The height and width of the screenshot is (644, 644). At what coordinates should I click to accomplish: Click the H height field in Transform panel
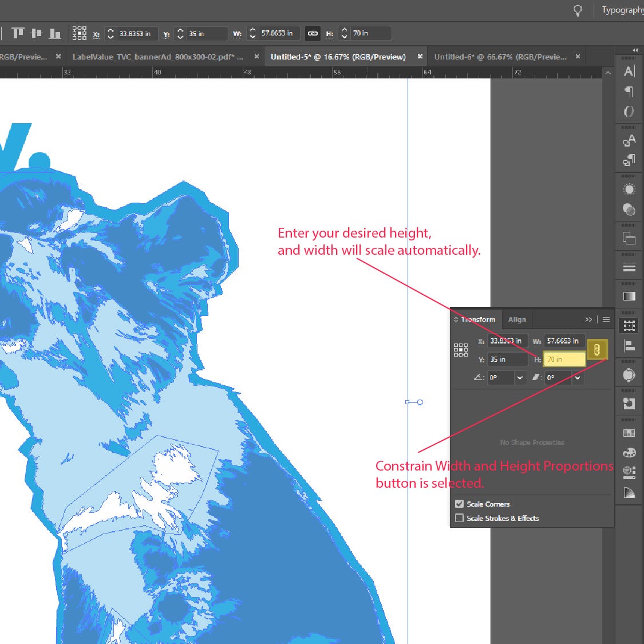[x=565, y=359]
